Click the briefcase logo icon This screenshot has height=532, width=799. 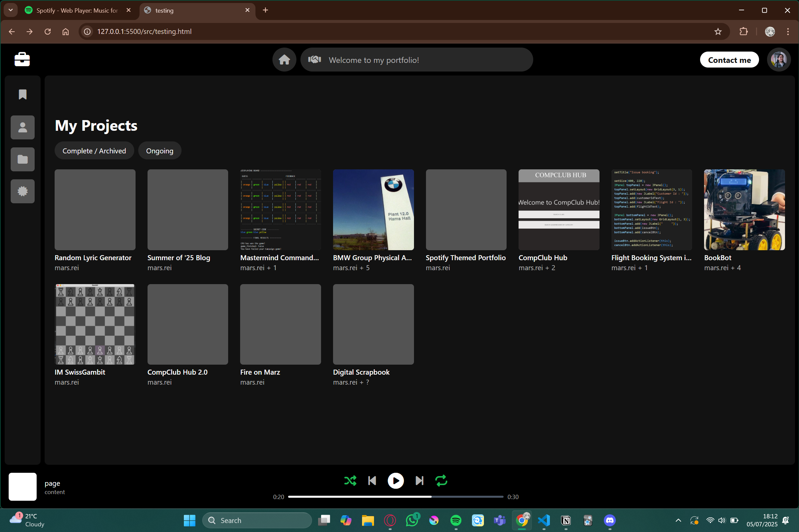tap(22, 59)
